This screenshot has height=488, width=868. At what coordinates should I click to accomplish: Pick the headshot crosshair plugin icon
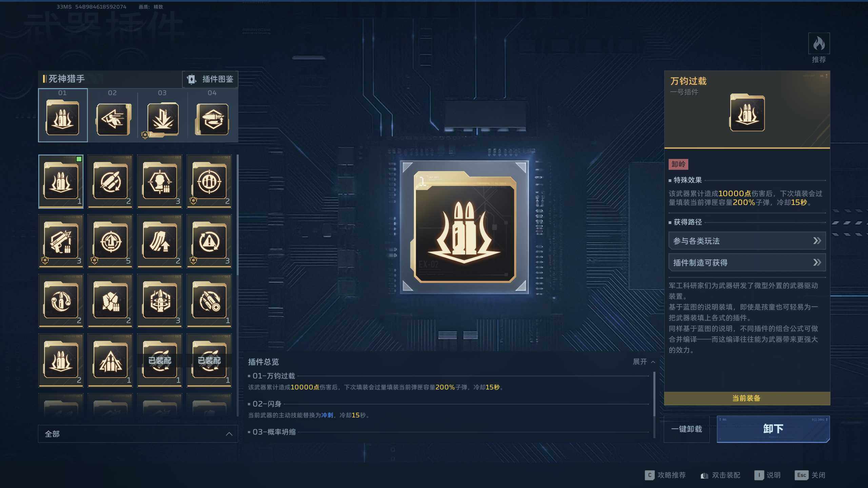(160, 181)
